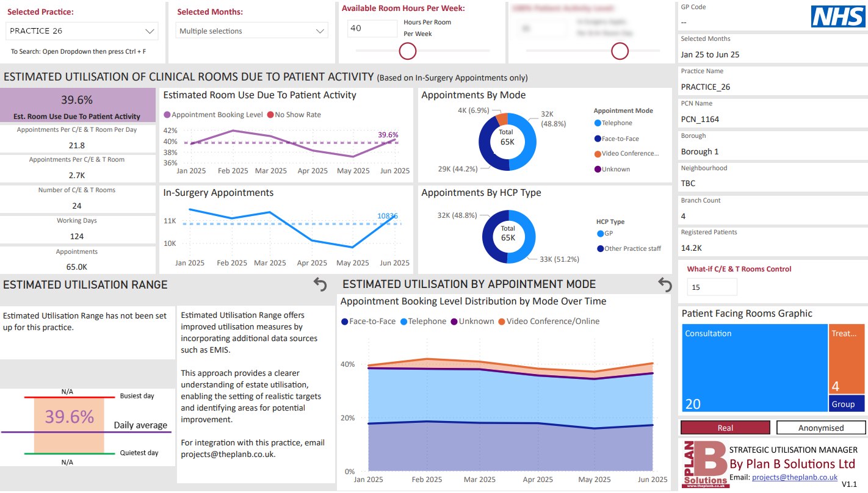Click the Est. Room Use 39.6% card
Viewport: 868px width, 493px height.
[x=77, y=105]
